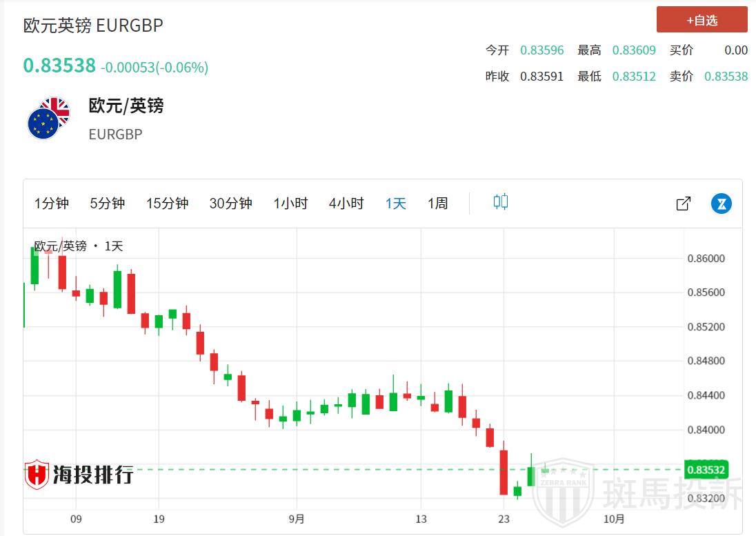
Task: Click the red 海投排行 shield logo
Action: pos(37,475)
